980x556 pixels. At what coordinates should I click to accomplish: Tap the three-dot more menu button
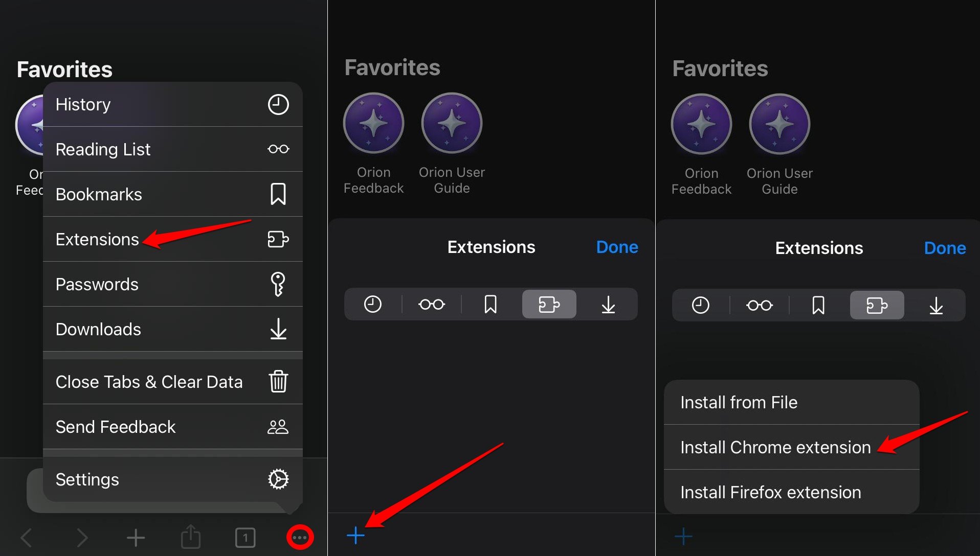pos(300,538)
